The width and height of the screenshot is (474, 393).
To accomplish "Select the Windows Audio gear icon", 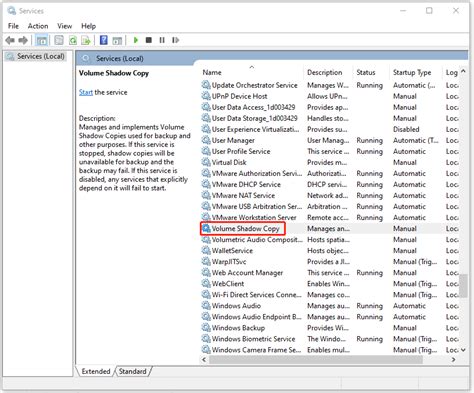I will pyautogui.click(x=206, y=306).
